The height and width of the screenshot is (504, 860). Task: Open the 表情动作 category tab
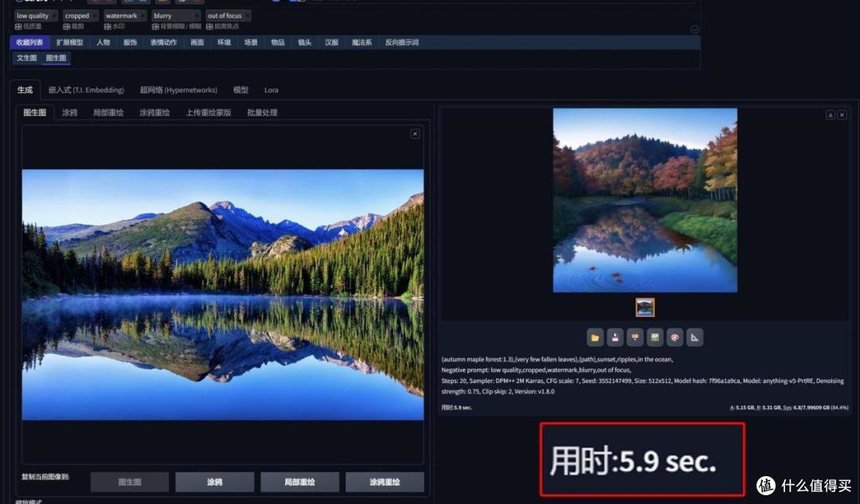pyautogui.click(x=163, y=42)
